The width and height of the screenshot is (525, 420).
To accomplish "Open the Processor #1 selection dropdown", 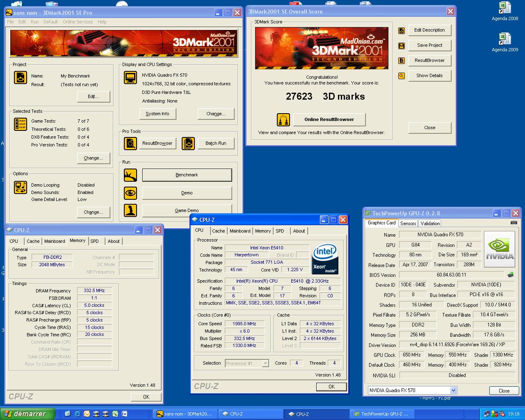I will [265, 363].
